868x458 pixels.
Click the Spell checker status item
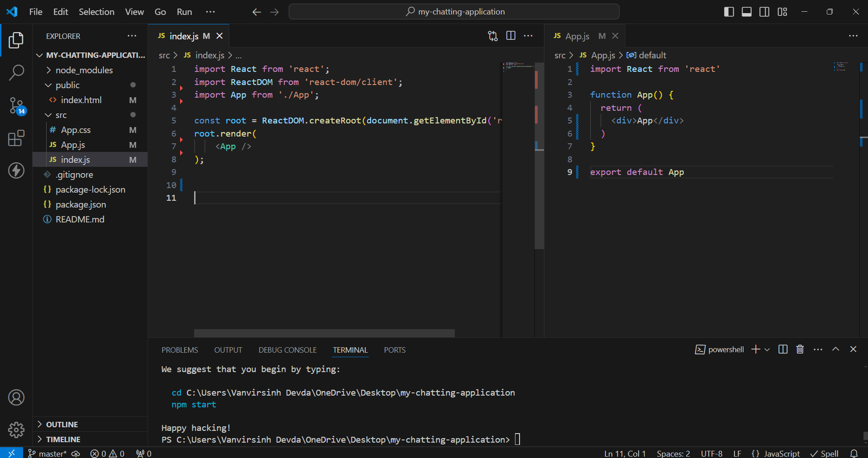coord(824,453)
